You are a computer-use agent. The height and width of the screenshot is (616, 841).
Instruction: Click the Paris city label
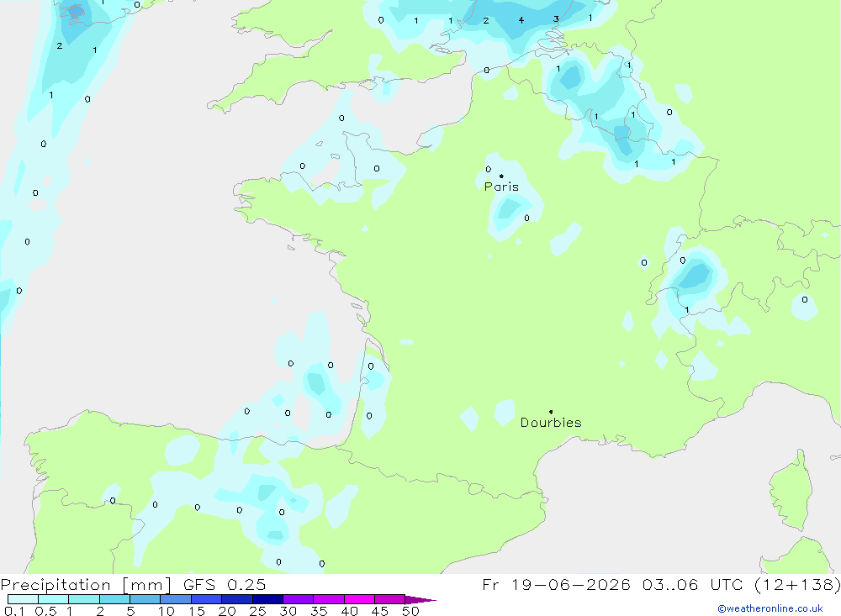click(x=501, y=187)
